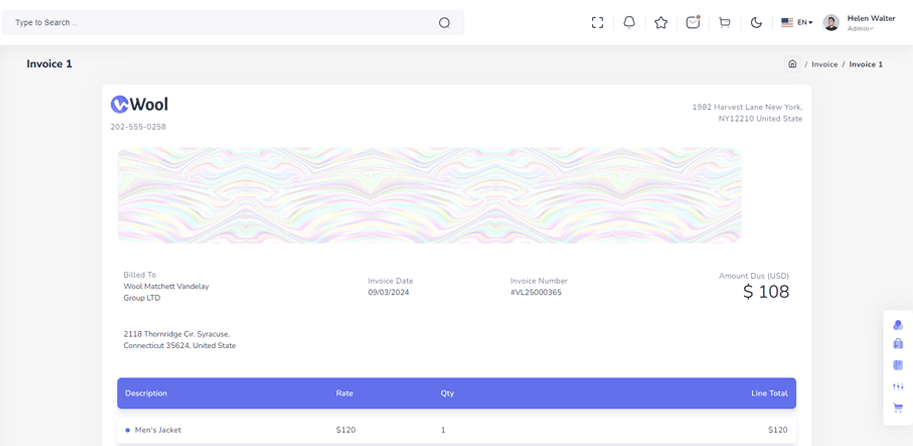Click the Helen Walter avatar

pos(831,23)
